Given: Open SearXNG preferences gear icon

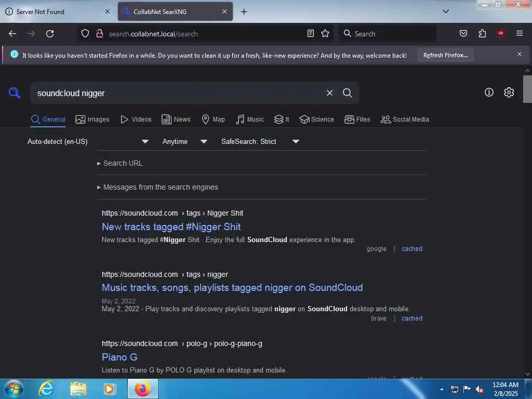Looking at the screenshot, I should point(509,92).
